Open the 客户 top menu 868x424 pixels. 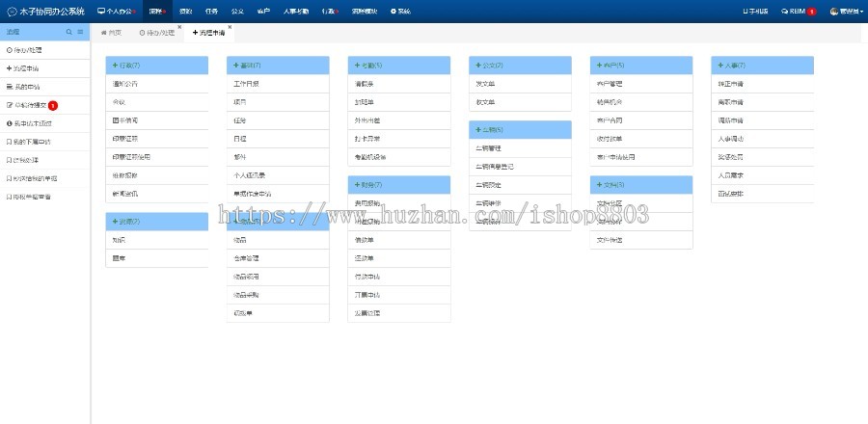[263, 11]
